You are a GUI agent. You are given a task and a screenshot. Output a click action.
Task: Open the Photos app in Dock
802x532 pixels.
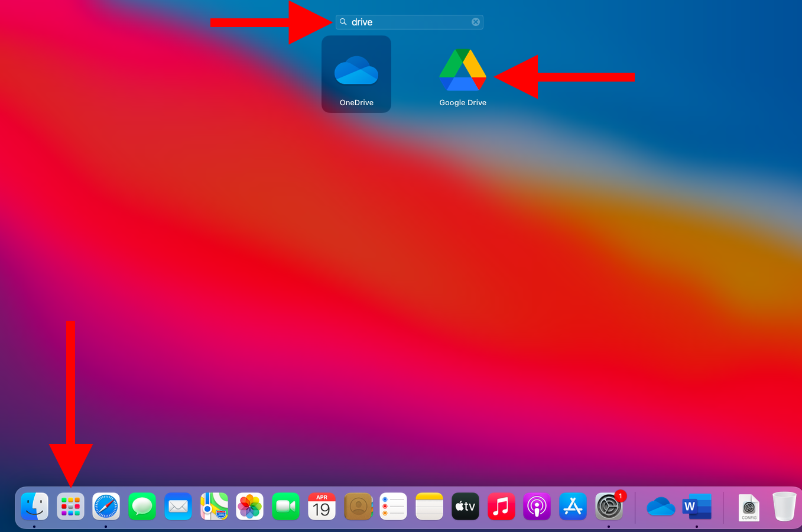250,507
